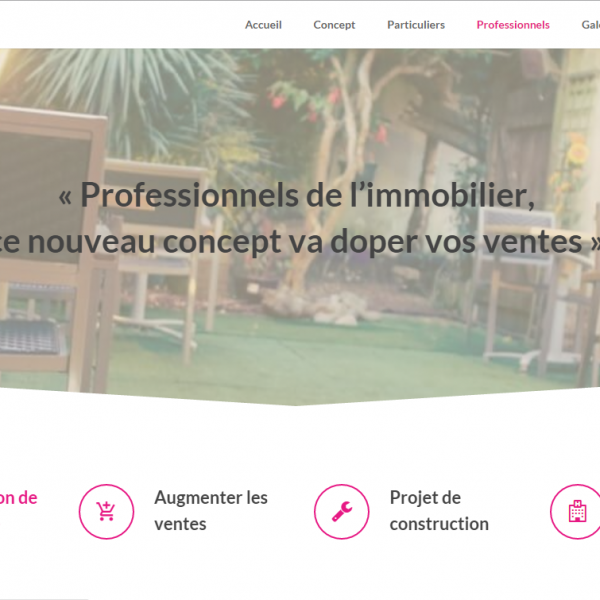The width and height of the screenshot is (600, 600).
Task: Click the "Augmenter les ventes" heading
Action: (211, 511)
